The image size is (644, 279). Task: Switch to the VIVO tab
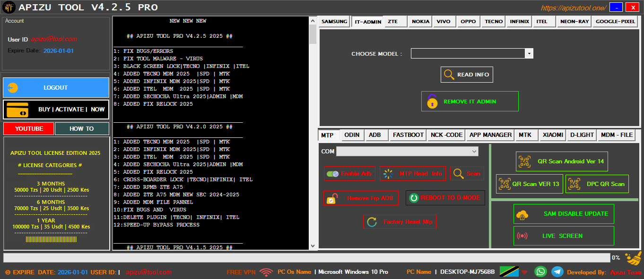point(444,21)
